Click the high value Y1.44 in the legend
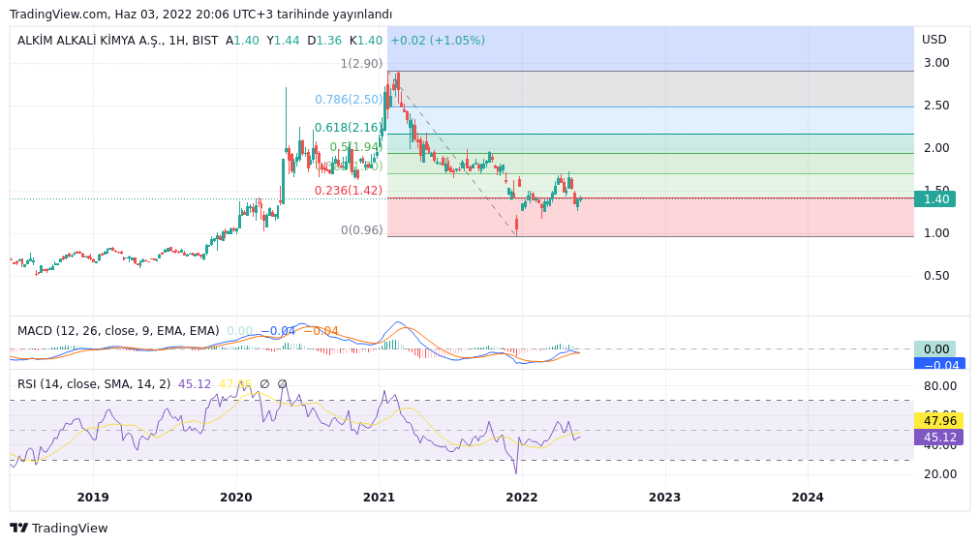 pyautogui.click(x=283, y=41)
